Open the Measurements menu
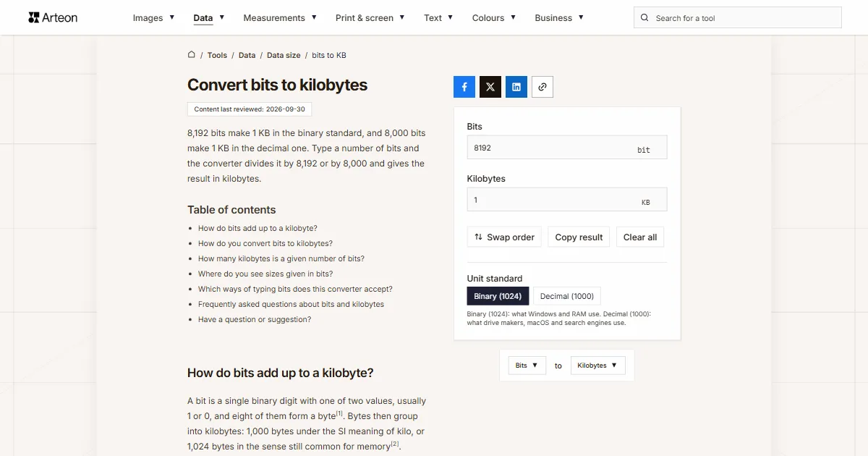Screen dimensions: 868x456 coord(280,18)
